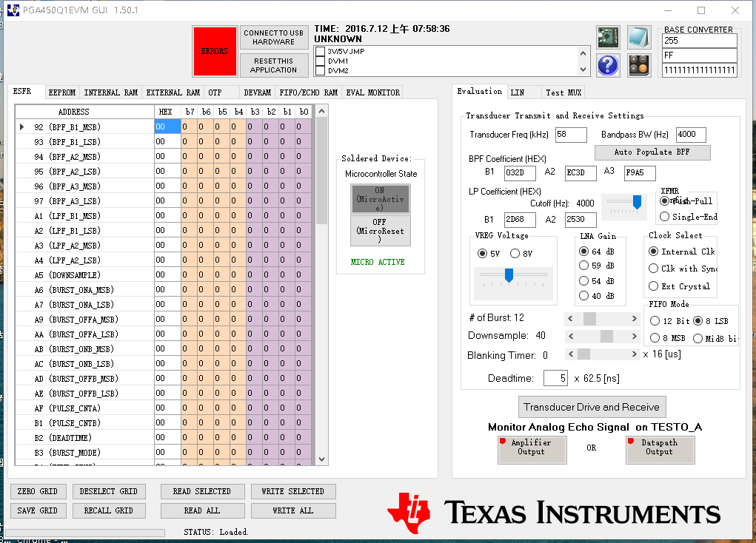Switch to the OTP tab

[222, 92]
